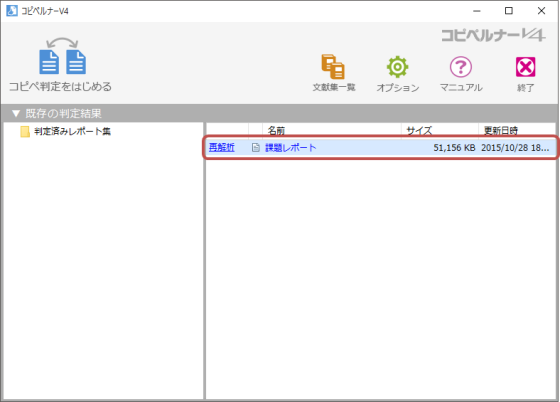
Task: Click the 既存の判定結果 section header text
Action: [63, 114]
